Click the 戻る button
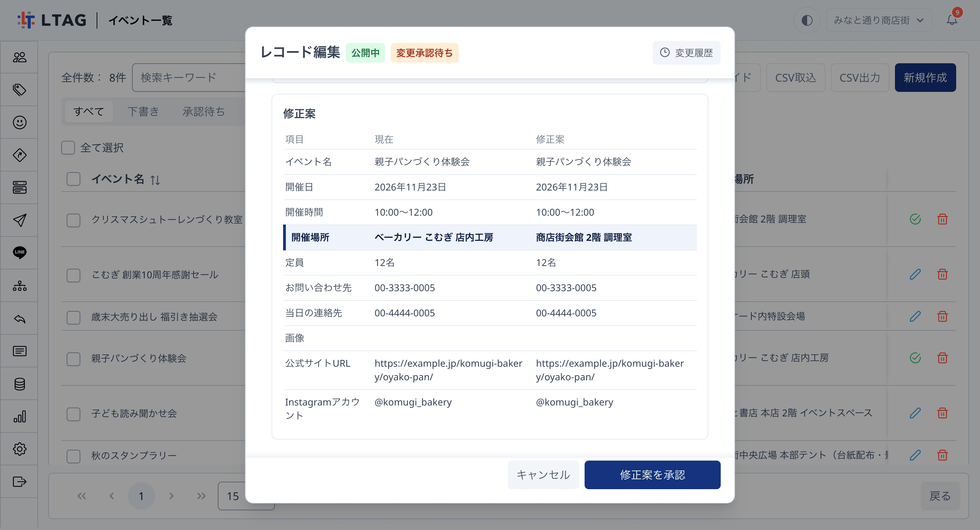The image size is (980, 530). (x=940, y=496)
